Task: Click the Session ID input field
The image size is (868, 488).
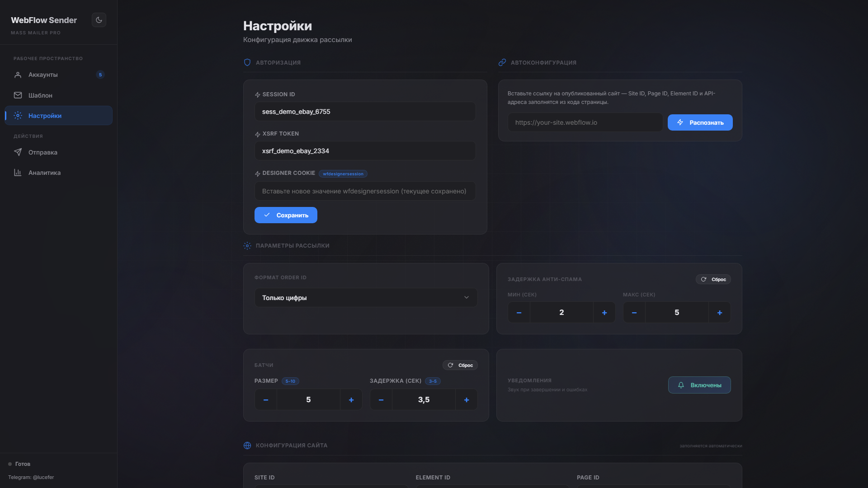Action: click(365, 112)
